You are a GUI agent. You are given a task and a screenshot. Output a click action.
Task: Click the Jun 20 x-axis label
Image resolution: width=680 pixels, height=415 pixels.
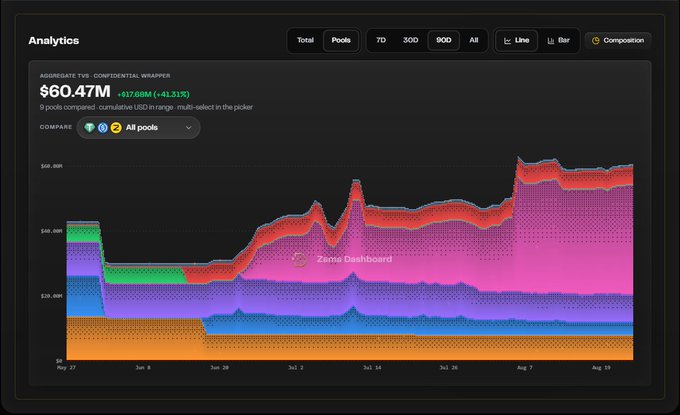(219, 367)
